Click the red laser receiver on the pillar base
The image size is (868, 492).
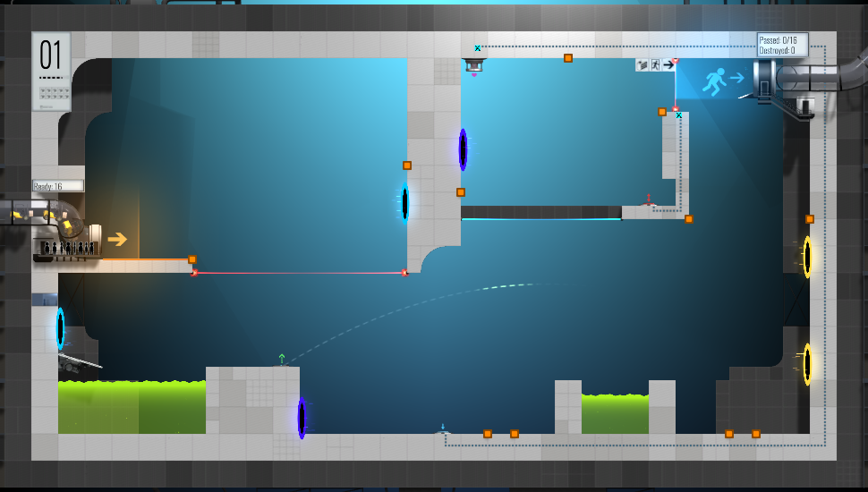pos(404,272)
